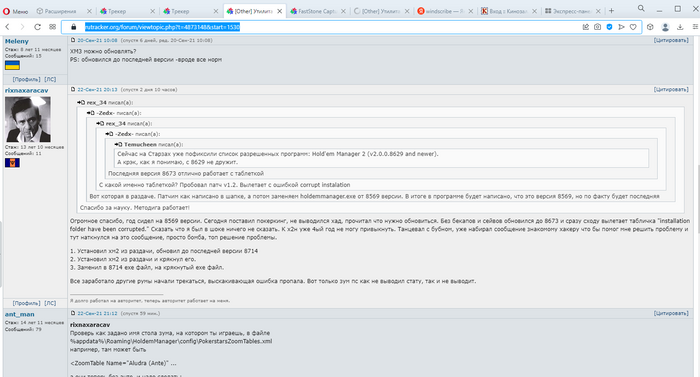700x377 pixels.
Task: Close the FastStone Capture tab
Action: pos(343,11)
